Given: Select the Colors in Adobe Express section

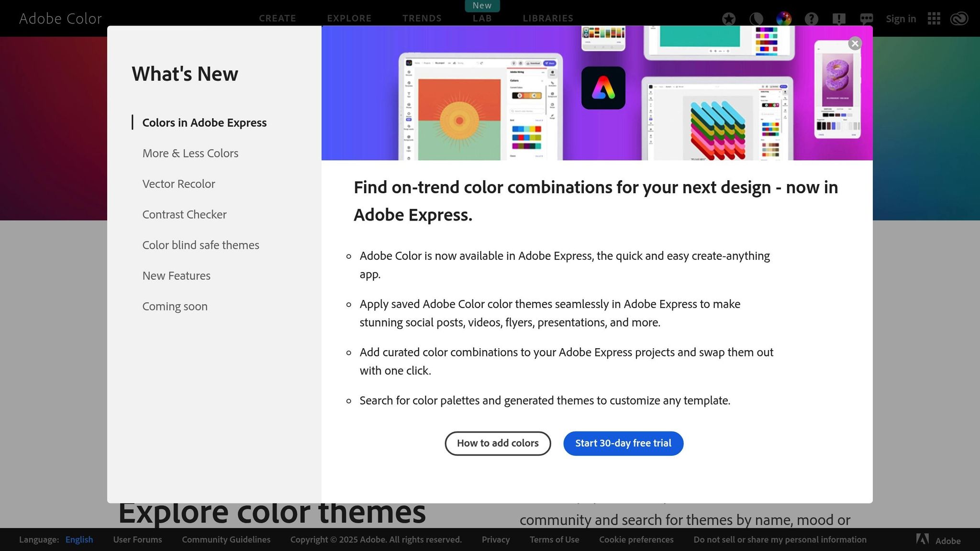Looking at the screenshot, I should point(204,122).
